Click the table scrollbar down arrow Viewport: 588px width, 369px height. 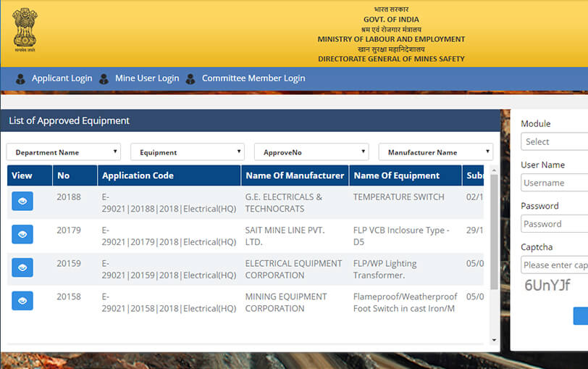tap(494, 340)
